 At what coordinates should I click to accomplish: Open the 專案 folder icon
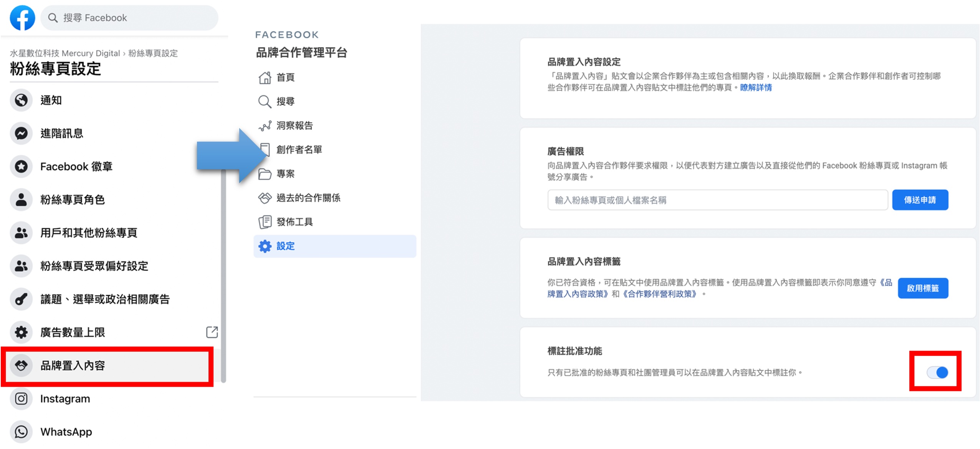pos(265,174)
